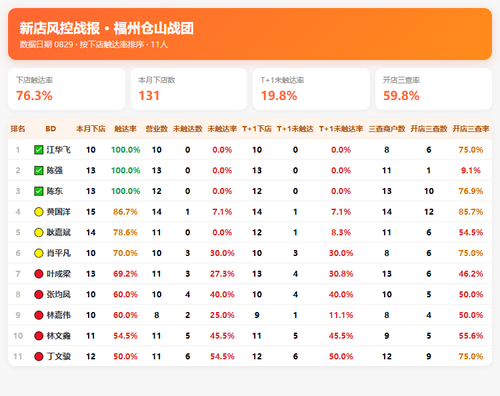This screenshot has width=500, height=396.
Task: Click the 11.1% T+1未触达率 value for 林嘉伟
Action: 341,315
